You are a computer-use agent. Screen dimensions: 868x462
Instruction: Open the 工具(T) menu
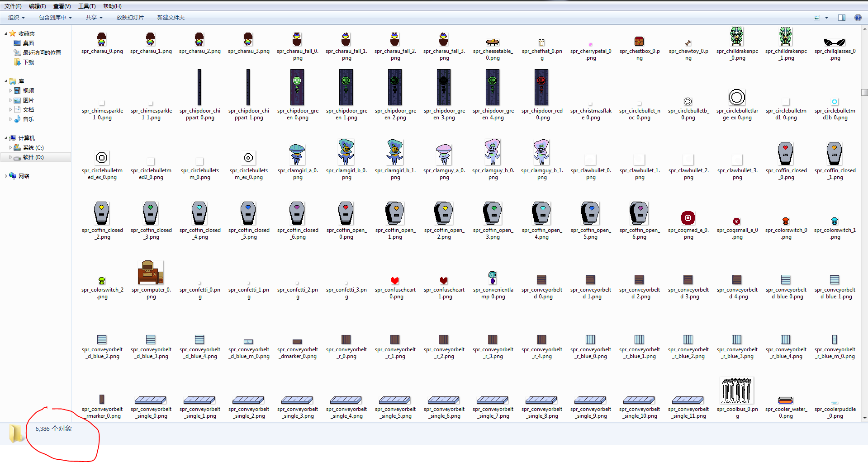click(x=87, y=6)
